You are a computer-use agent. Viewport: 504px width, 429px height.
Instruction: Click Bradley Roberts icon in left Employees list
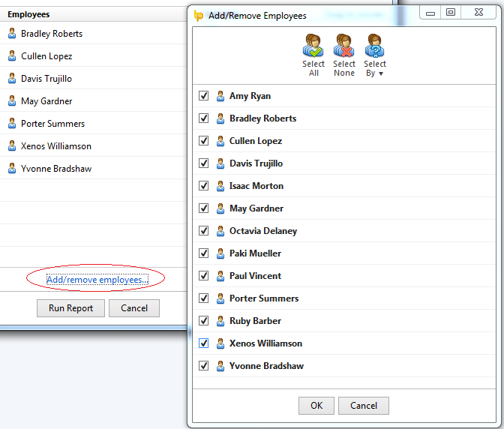pos(12,33)
